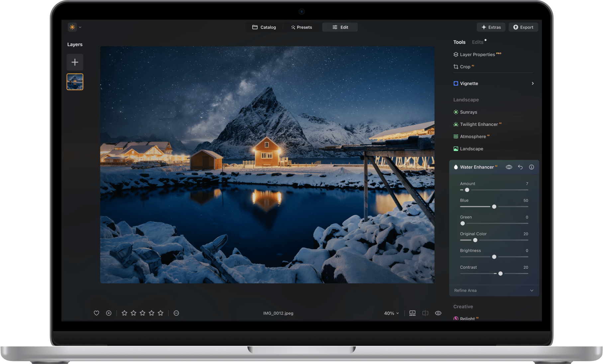This screenshot has height=364, width=603.
Task: Click the Blue value 50
Action: (x=526, y=201)
